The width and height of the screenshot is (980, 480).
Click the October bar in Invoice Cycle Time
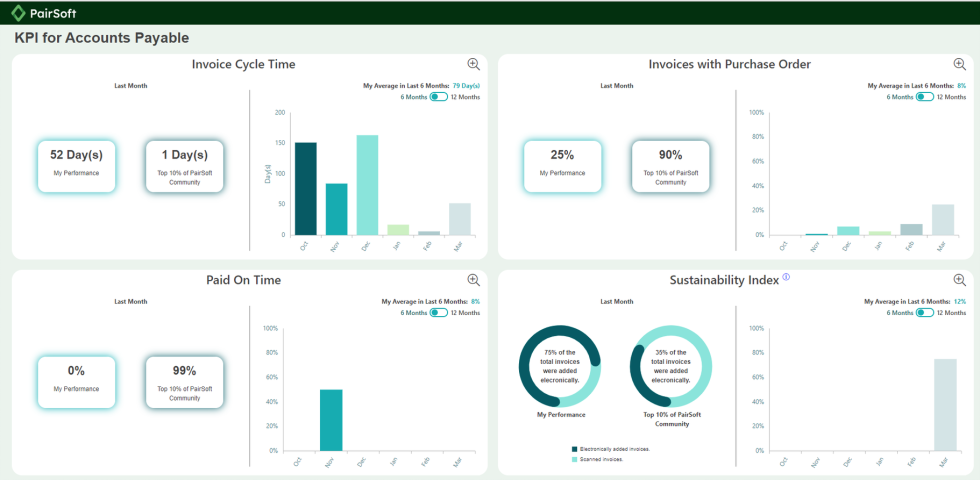click(x=305, y=189)
